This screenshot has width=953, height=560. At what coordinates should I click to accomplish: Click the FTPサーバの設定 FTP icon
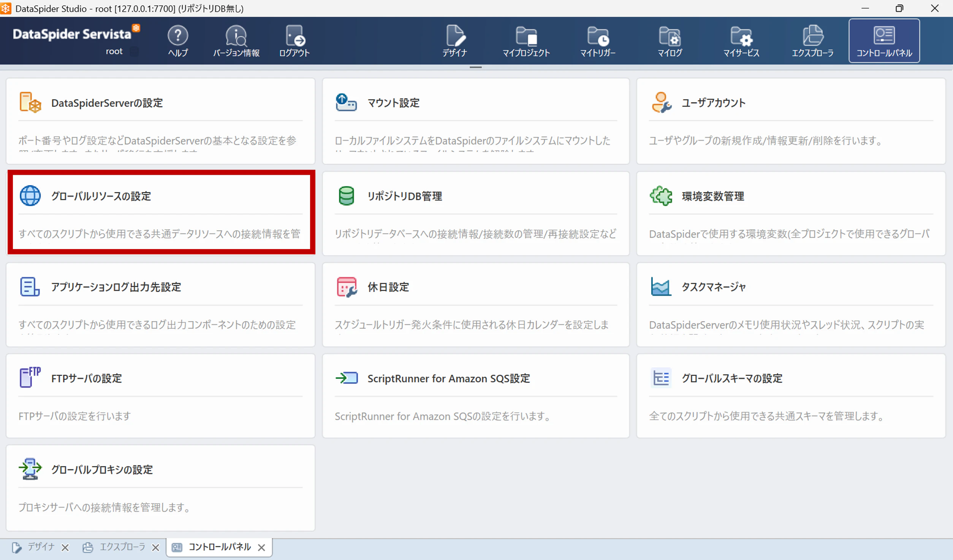(30, 377)
